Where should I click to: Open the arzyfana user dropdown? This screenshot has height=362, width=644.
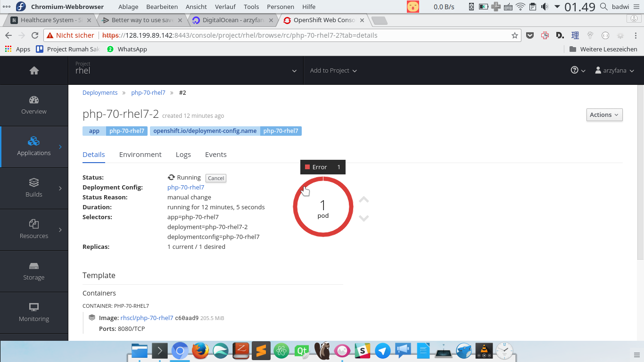[615, 71]
